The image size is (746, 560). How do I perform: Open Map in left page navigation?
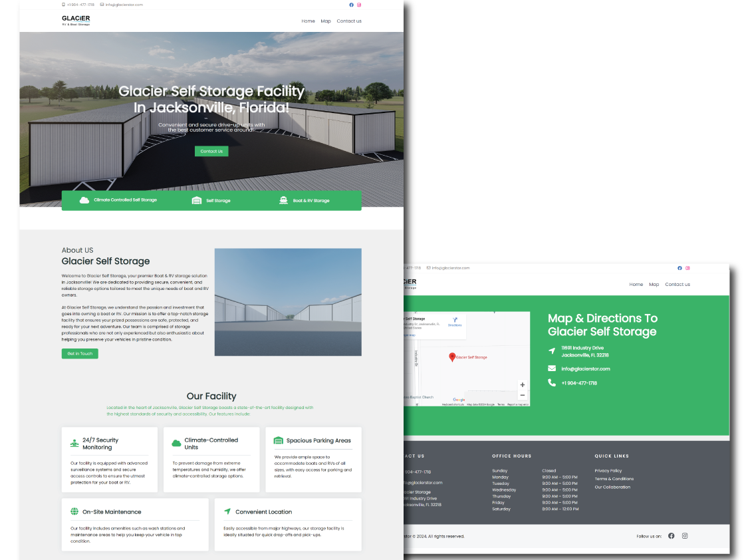pyautogui.click(x=325, y=21)
